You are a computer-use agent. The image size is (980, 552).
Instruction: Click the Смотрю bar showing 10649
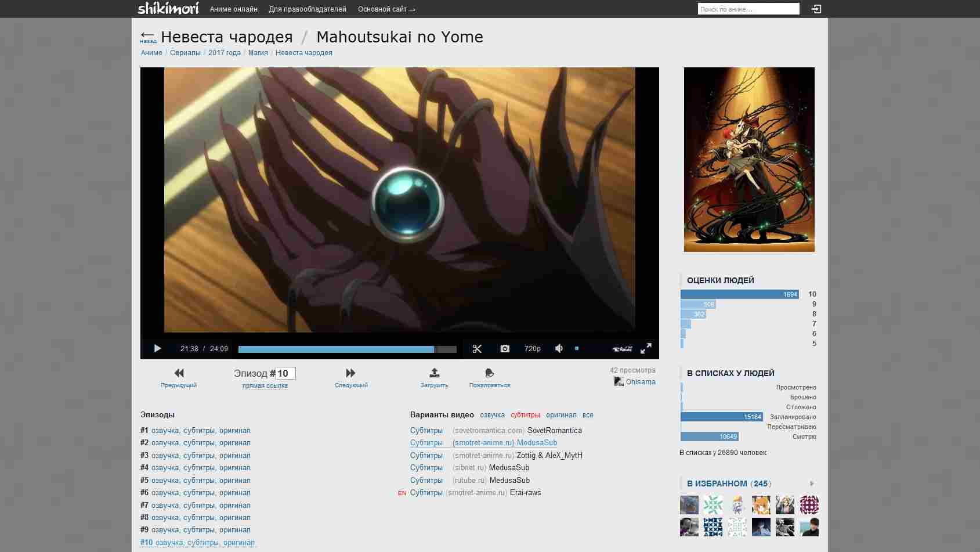coord(710,436)
